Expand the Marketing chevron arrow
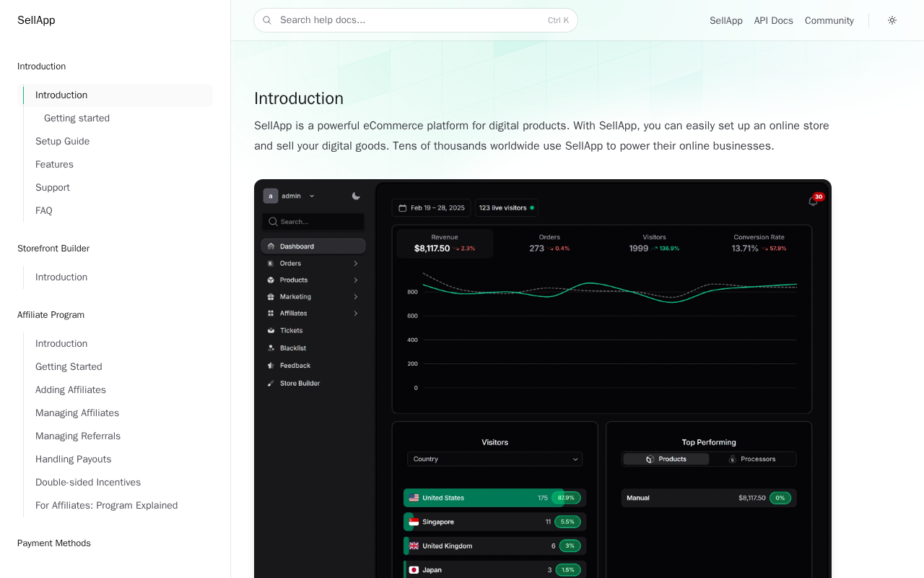The image size is (924, 578). (x=355, y=297)
